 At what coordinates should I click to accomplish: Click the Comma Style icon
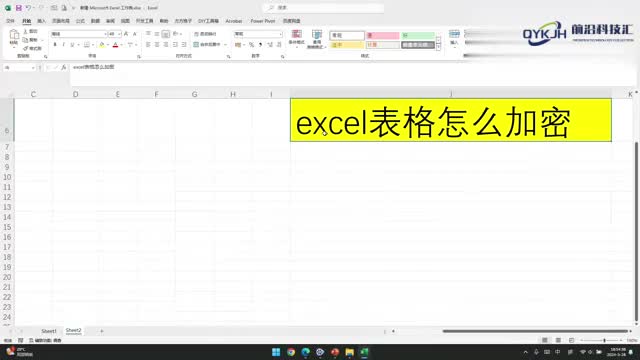pyautogui.click(x=260, y=44)
